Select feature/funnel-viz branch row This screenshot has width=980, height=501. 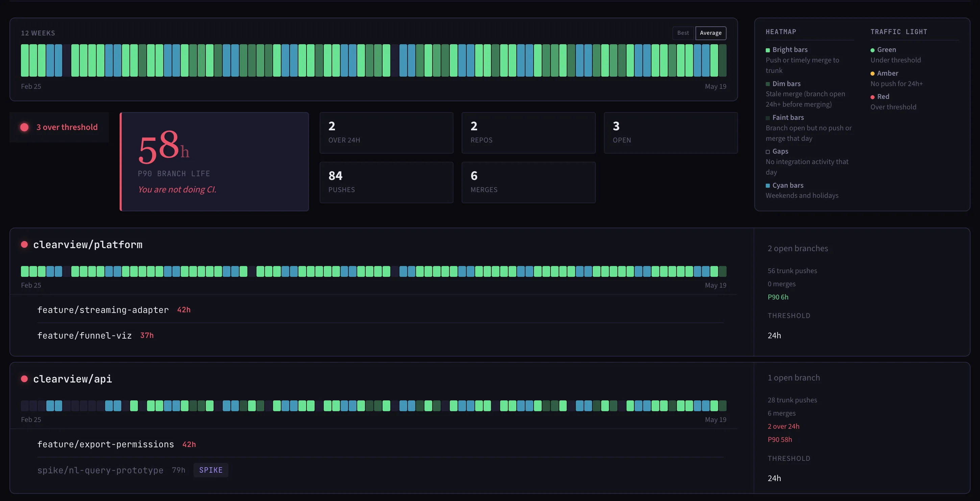[x=381, y=335]
